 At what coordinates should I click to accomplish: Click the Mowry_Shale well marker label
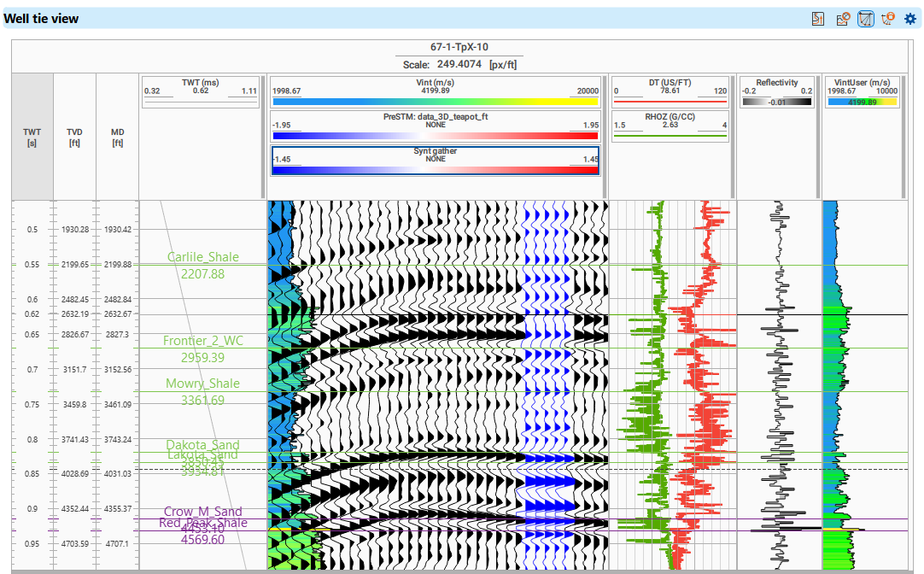(203, 384)
